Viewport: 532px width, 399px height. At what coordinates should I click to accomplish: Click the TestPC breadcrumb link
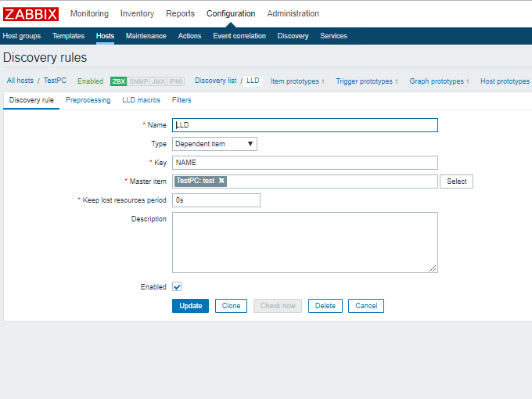pos(55,81)
